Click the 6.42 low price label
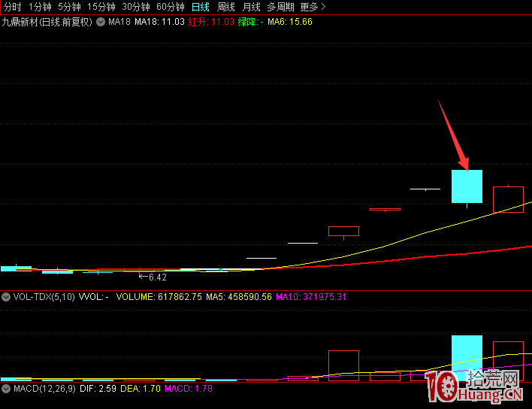Image resolution: width=532 pixels, height=409 pixels. (158, 277)
